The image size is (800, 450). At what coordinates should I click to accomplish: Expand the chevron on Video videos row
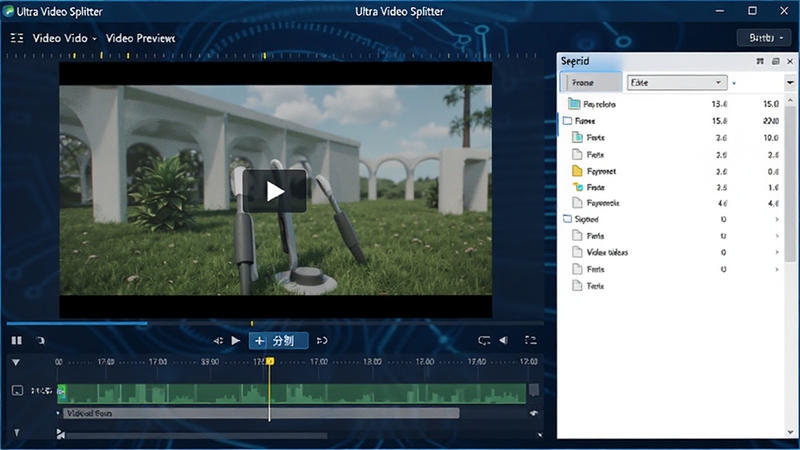777,253
